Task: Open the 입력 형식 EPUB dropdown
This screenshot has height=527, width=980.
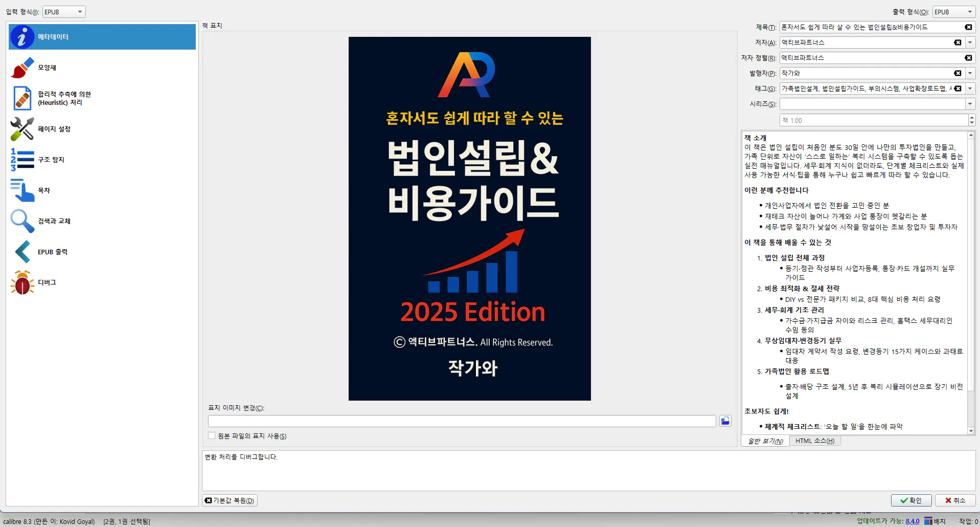Action: (x=64, y=12)
